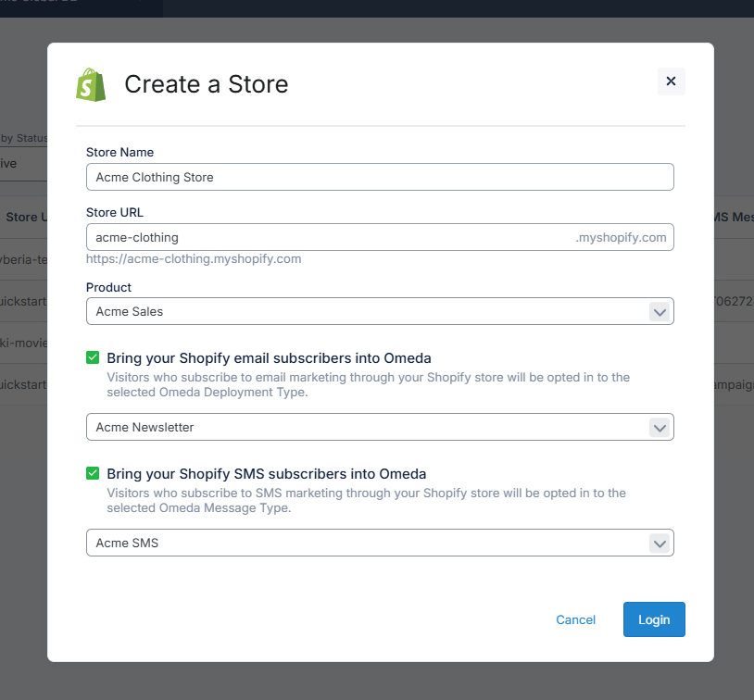Uncheck the Shopify email subscribers checkbox
This screenshot has width=754, height=700.
(x=93, y=357)
